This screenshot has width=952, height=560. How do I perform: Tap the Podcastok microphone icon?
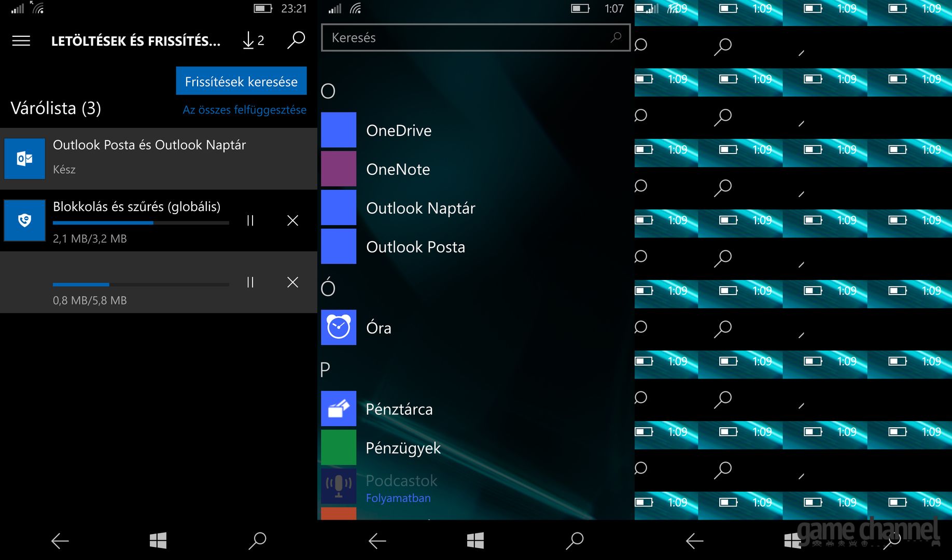click(339, 486)
